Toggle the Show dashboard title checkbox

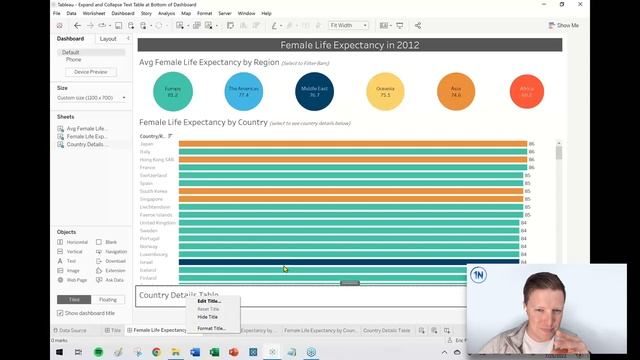[x=60, y=313]
